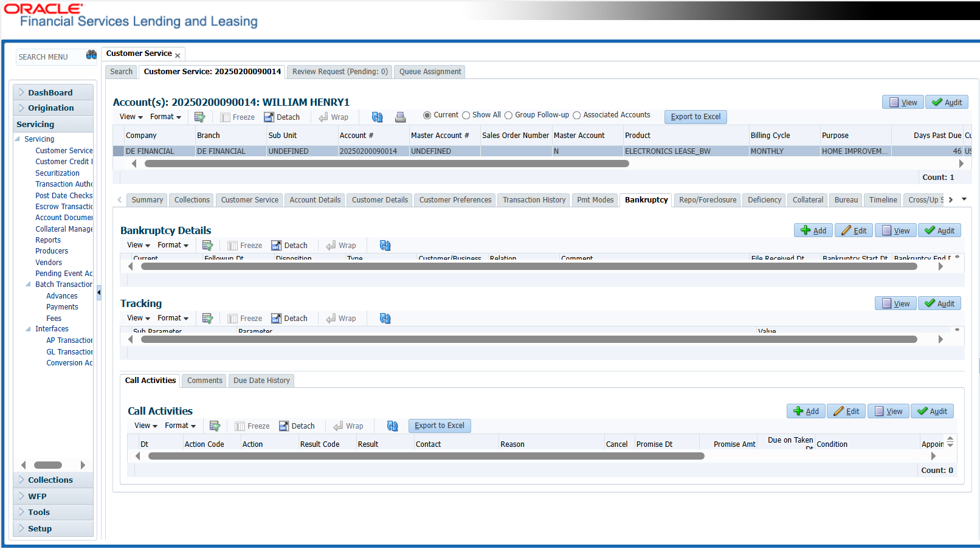Click Wrap in Bankruptcy Details toolbar

pos(341,246)
